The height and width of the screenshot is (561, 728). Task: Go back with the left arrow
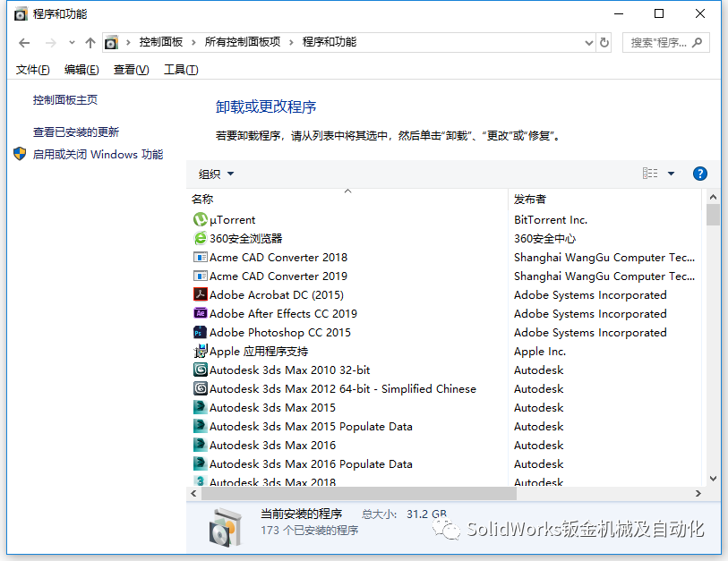(24, 43)
